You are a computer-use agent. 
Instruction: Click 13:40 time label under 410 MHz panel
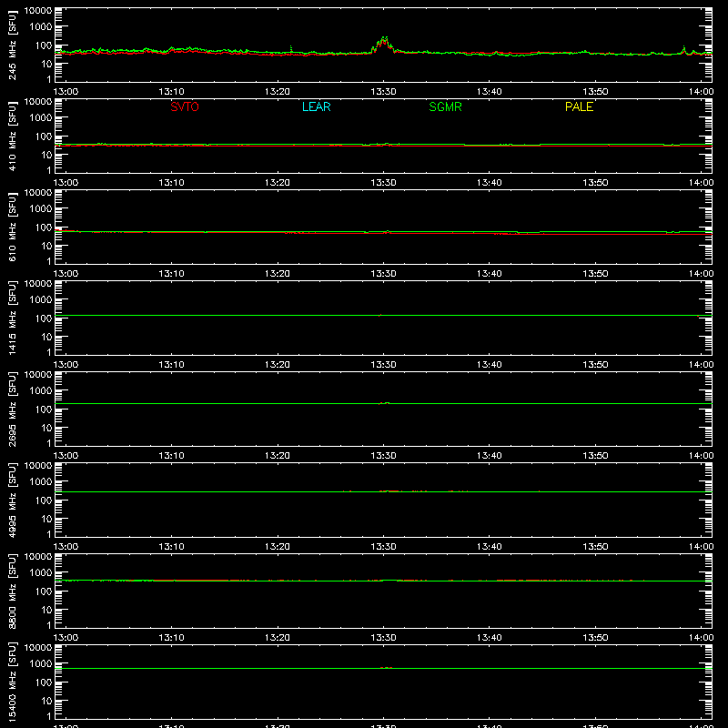pyautogui.click(x=490, y=183)
